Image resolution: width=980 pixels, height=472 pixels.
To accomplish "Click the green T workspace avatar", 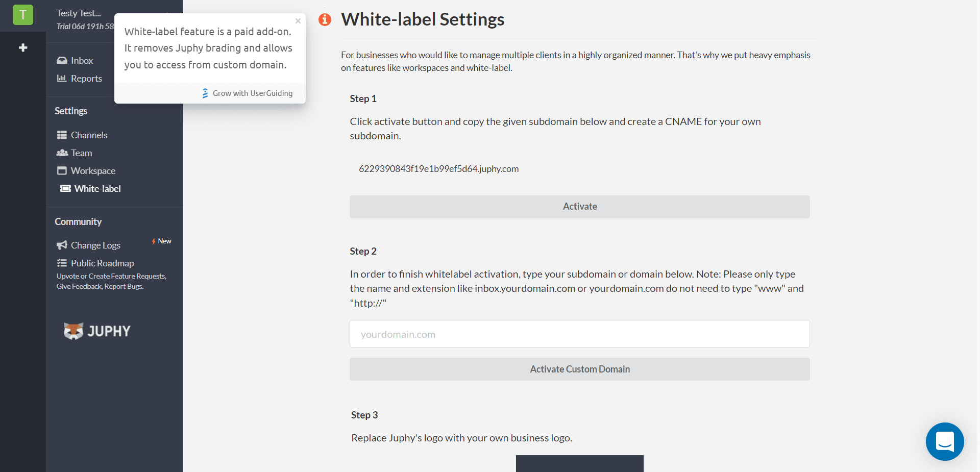I will click(x=23, y=15).
